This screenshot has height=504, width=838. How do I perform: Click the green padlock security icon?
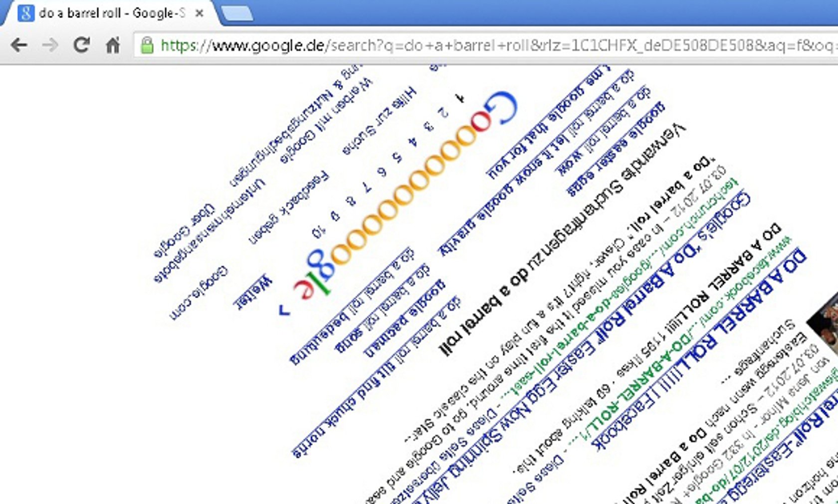click(147, 45)
